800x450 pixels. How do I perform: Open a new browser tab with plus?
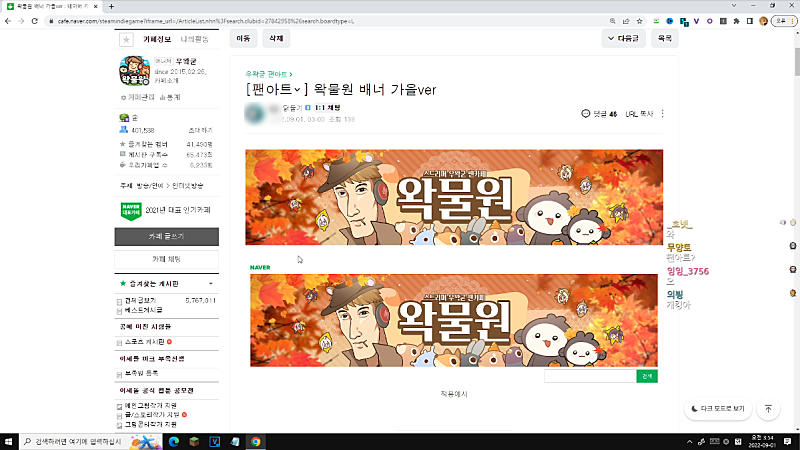111,7
